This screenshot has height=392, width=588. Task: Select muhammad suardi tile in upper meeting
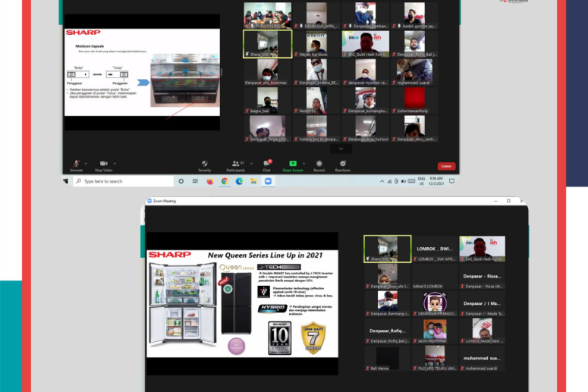pos(414,72)
